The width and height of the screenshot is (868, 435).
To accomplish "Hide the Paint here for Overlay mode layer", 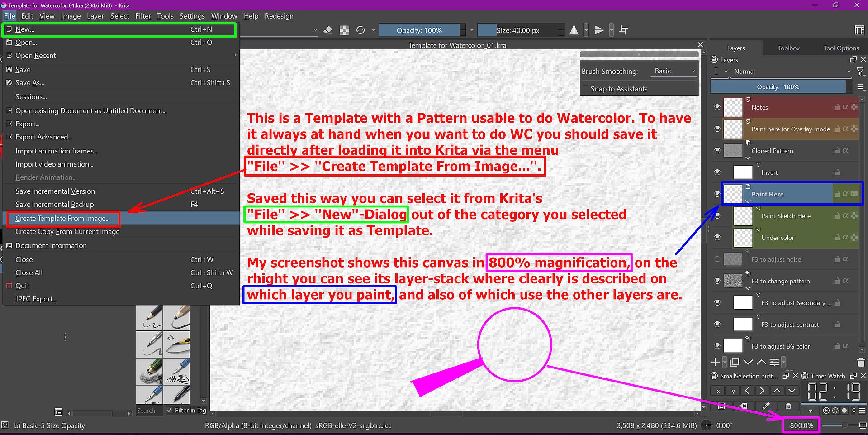I will [717, 129].
